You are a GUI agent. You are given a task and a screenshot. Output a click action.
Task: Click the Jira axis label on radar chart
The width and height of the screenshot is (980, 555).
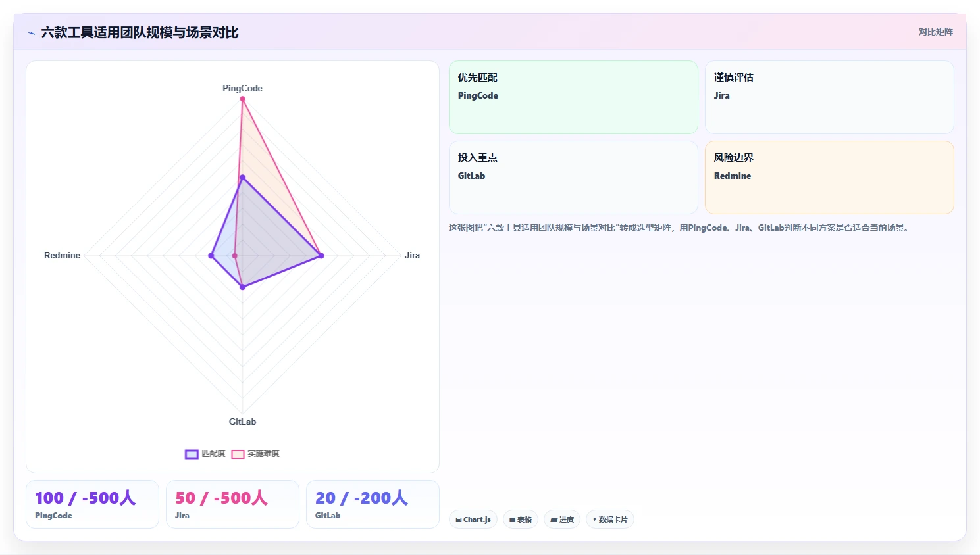click(x=412, y=255)
